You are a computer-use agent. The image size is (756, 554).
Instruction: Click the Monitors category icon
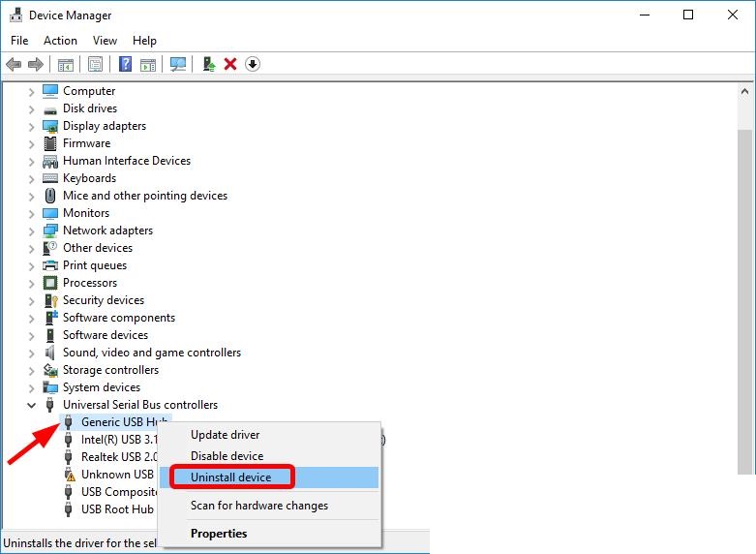[x=50, y=213]
